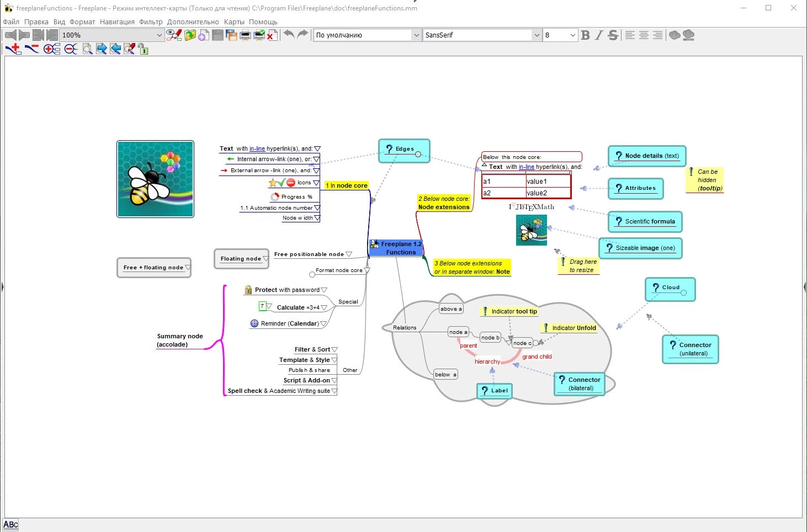This screenshot has height=532, width=807.
Task: Open the Формат menu
Action: pyautogui.click(x=82, y=22)
